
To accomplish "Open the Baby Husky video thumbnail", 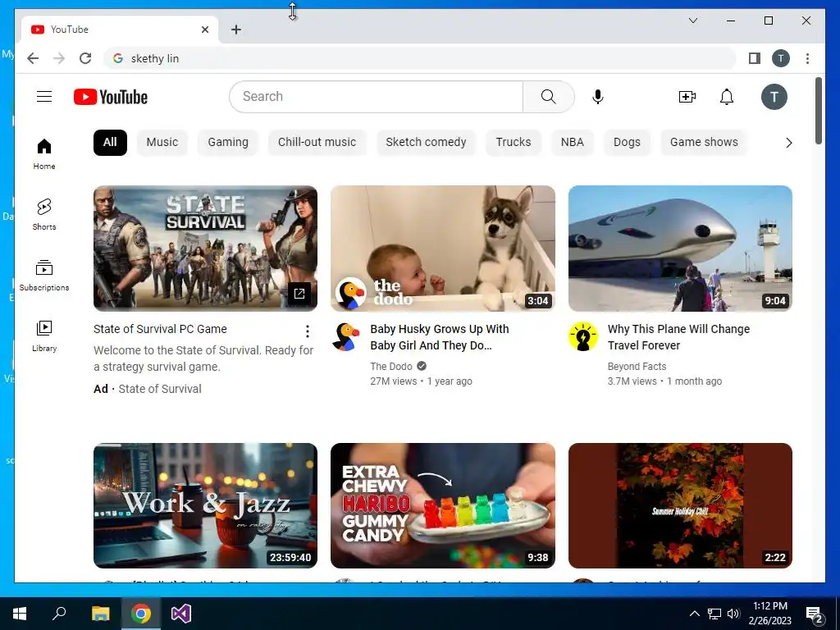I will point(442,249).
